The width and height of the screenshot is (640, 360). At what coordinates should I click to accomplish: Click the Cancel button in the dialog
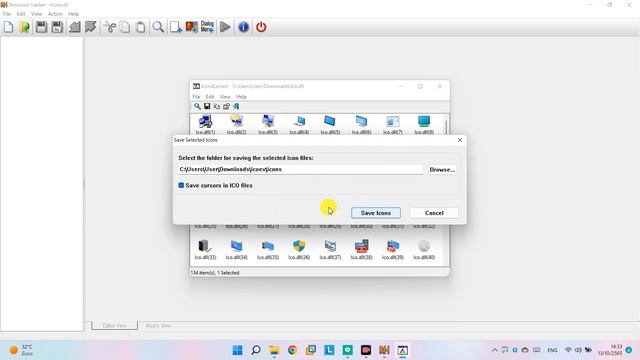[434, 213]
